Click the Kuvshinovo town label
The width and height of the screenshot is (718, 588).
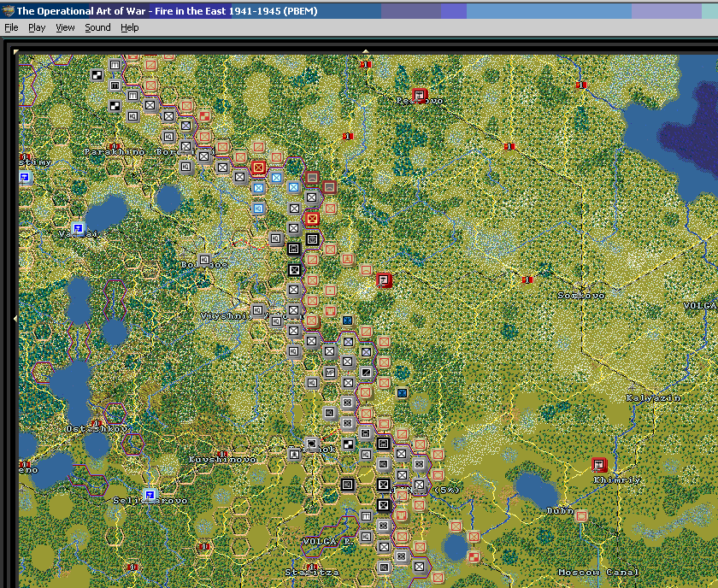click(x=222, y=459)
